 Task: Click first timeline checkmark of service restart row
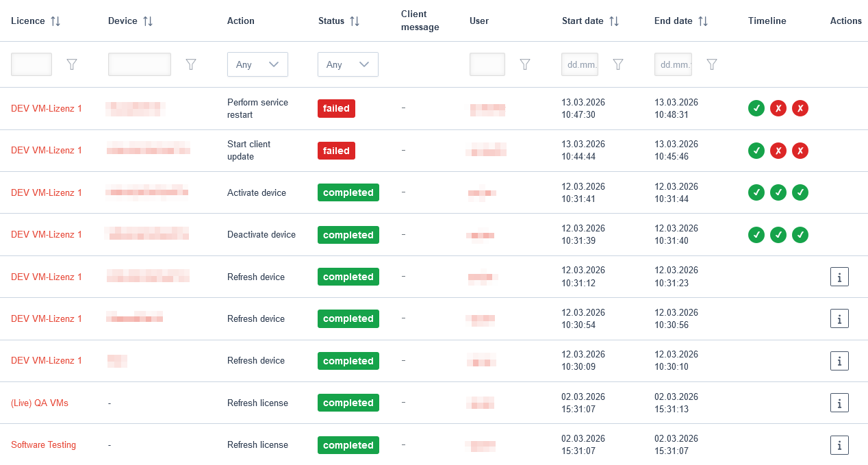pyautogui.click(x=756, y=108)
